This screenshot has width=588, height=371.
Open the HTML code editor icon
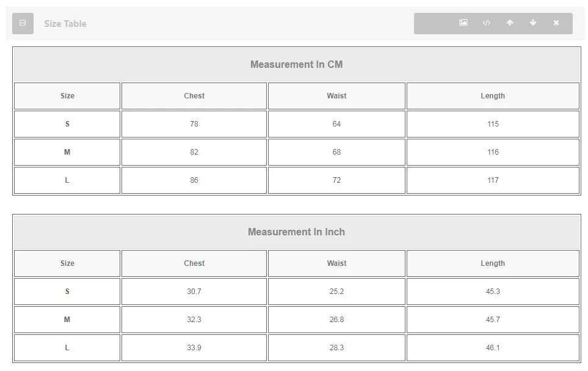[x=487, y=23]
